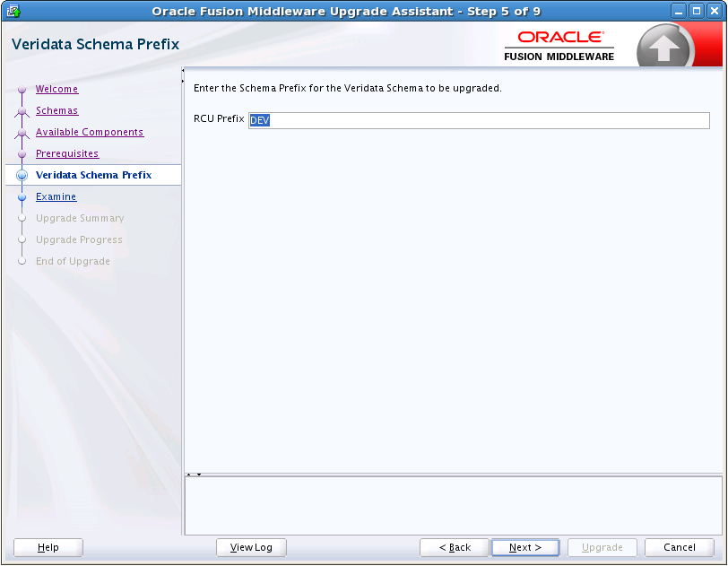Click the Upgrade Summary step label
Screen dimensions: 728x566
click(80, 218)
